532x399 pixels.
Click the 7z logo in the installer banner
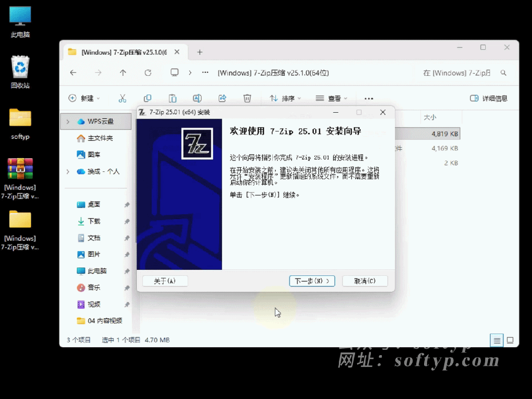click(x=197, y=143)
